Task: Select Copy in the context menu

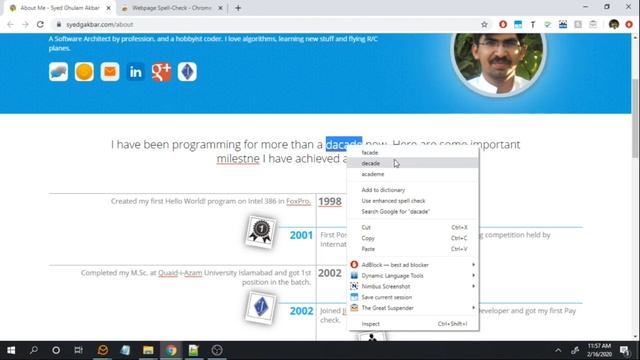Action: coord(413,238)
